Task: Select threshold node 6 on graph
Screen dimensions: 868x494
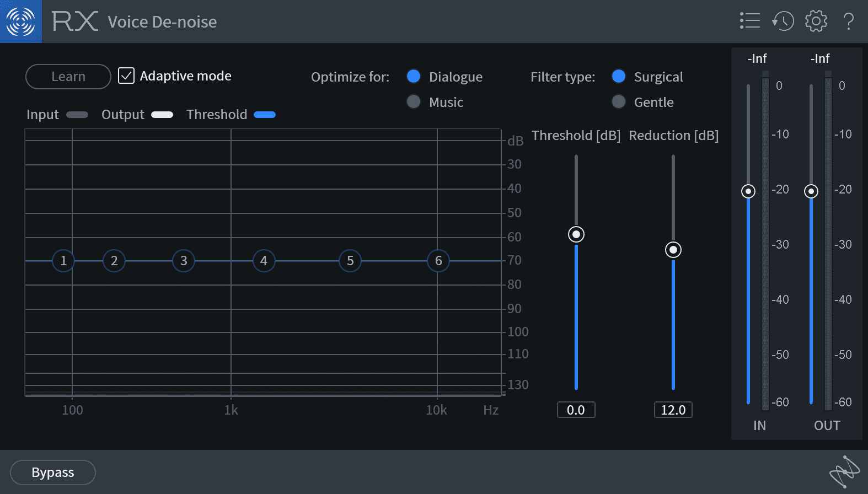Action: point(438,261)
